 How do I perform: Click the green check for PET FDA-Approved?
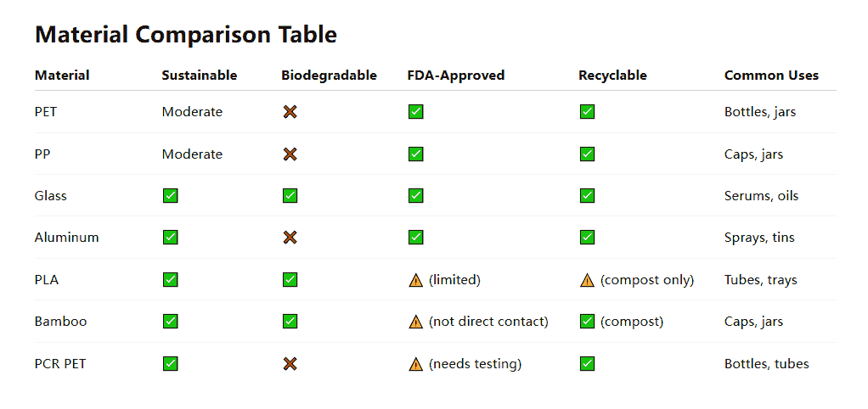pos(415,112)
